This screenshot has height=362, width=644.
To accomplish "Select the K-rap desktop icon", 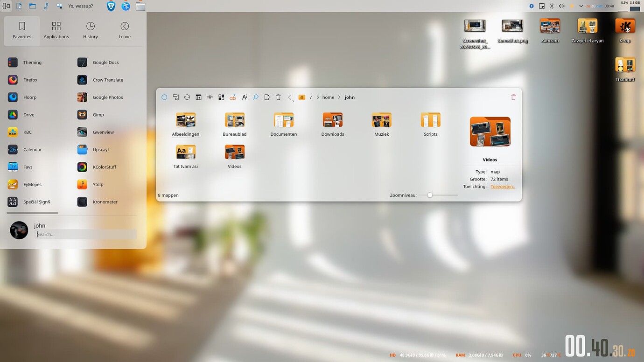I will pyautogui.click(x=625, y=31).
